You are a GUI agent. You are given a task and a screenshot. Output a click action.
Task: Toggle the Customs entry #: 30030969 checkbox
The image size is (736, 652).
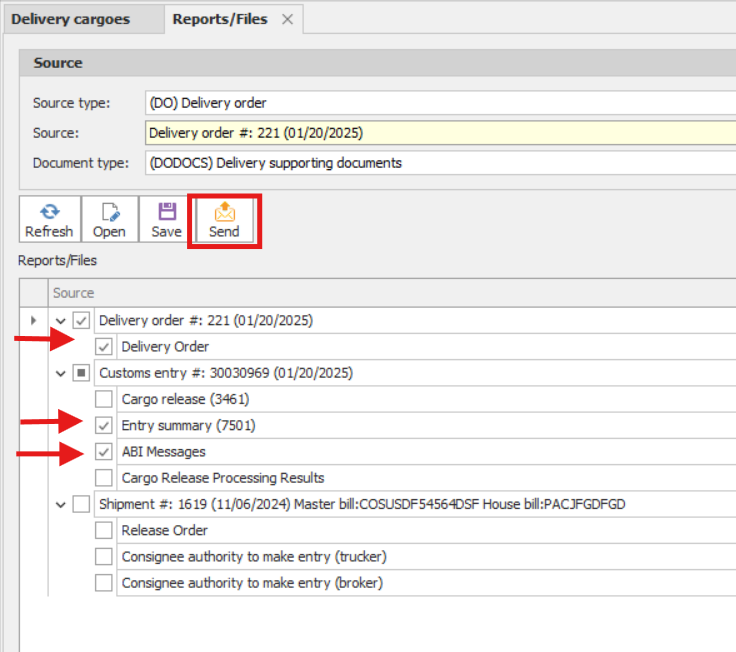(x=81, y=373)
